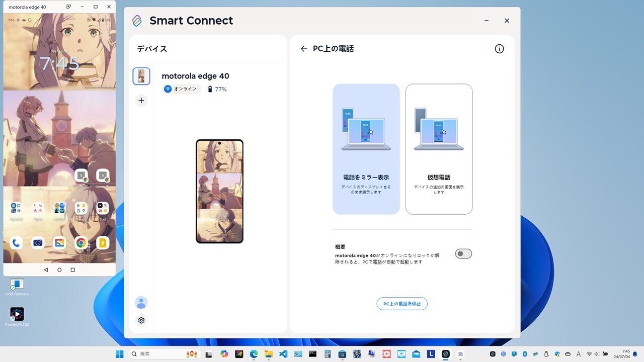Click the motorola edge 40 device name
The image size is (644, 362).
pos(195,76)
